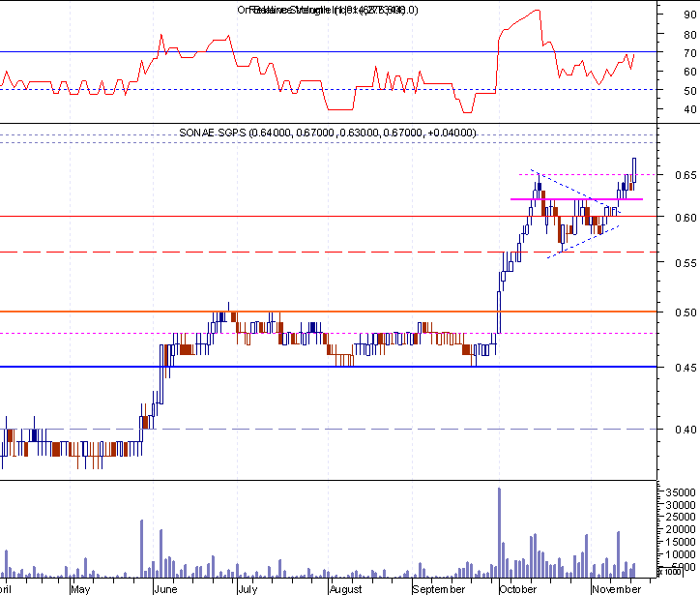
Task: Click the tallest volume bar at October start
Action: click(499, 532)
